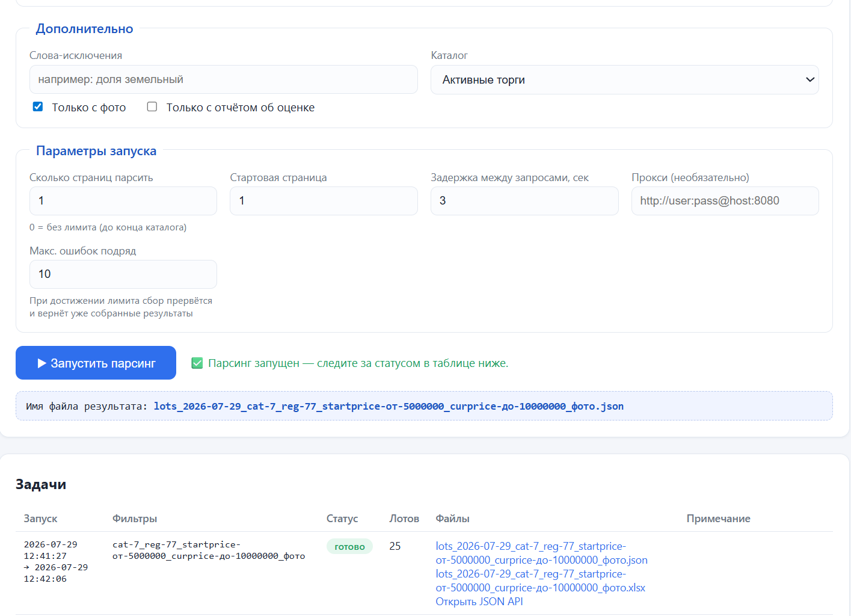
Task: Focus the 'Сколько страниц парсить' field
Action: click(123, 201)
